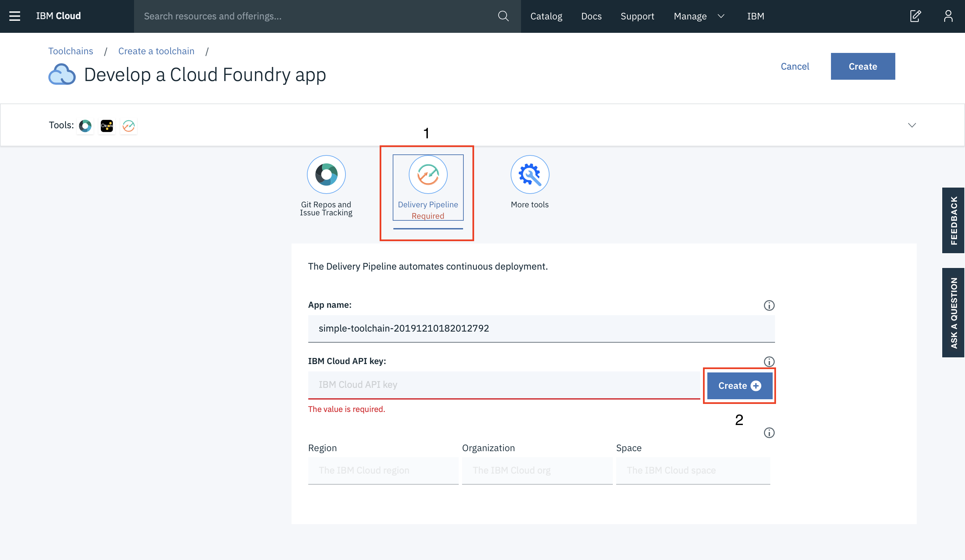This screenshot has width=965, height=560.
Task: Open the More tools icon
Action: coord(530,175)
